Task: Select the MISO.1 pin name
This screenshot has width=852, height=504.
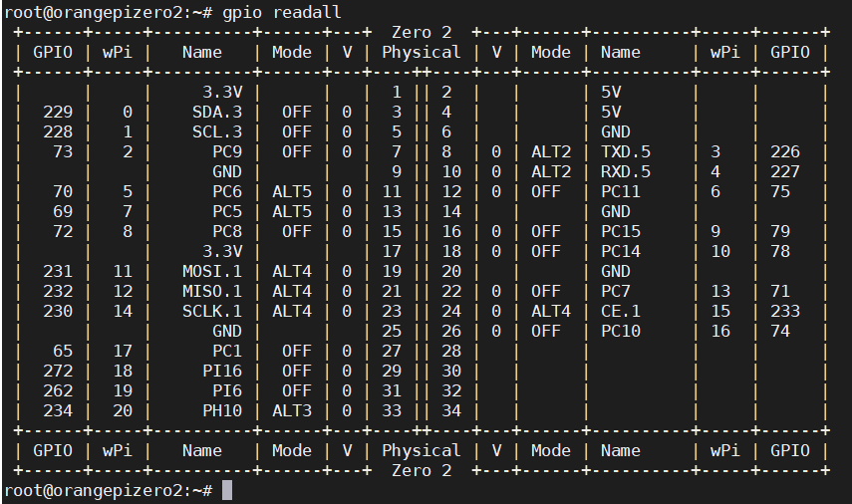Action: (x=212, y=292)
